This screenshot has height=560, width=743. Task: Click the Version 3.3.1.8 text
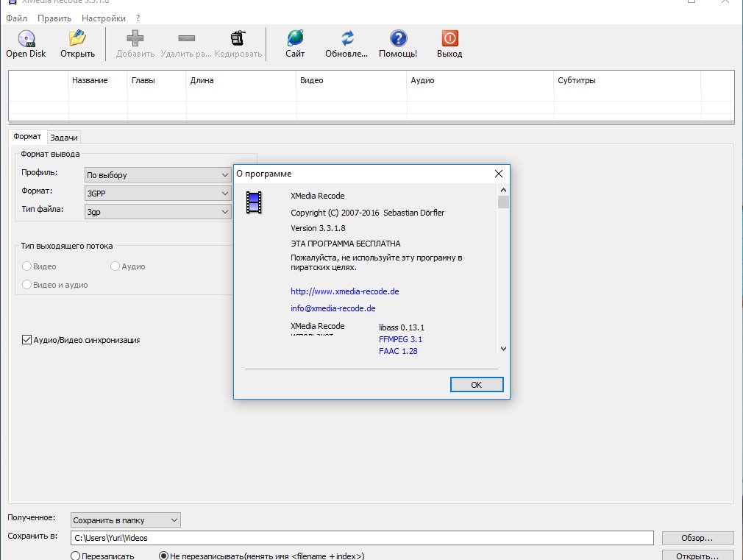coord(318,228)
